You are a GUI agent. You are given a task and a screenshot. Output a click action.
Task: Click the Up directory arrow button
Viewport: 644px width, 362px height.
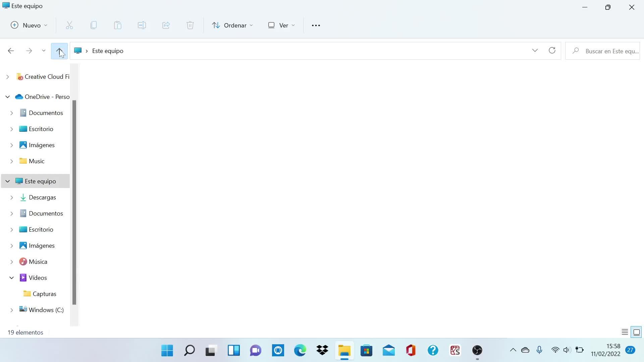59,51
